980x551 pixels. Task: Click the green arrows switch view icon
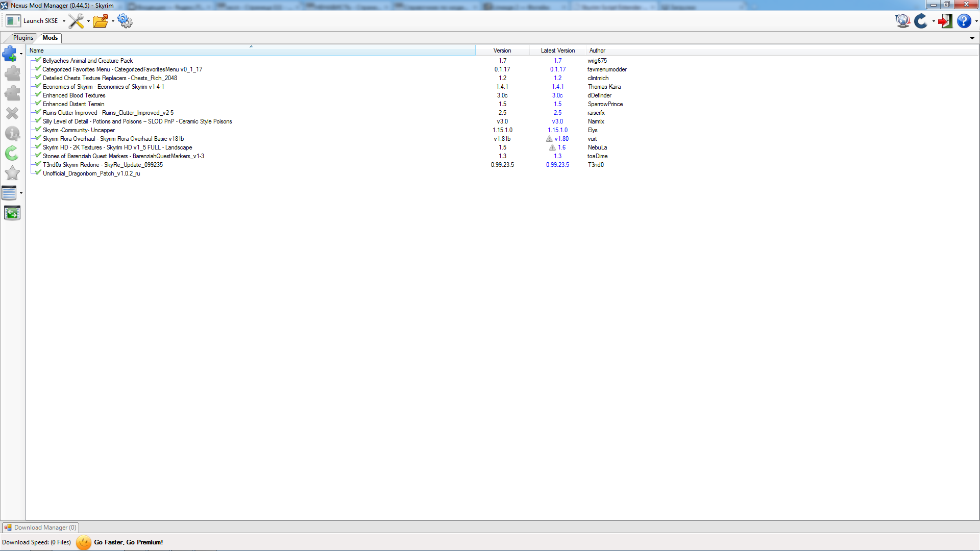tap(12, 213)
